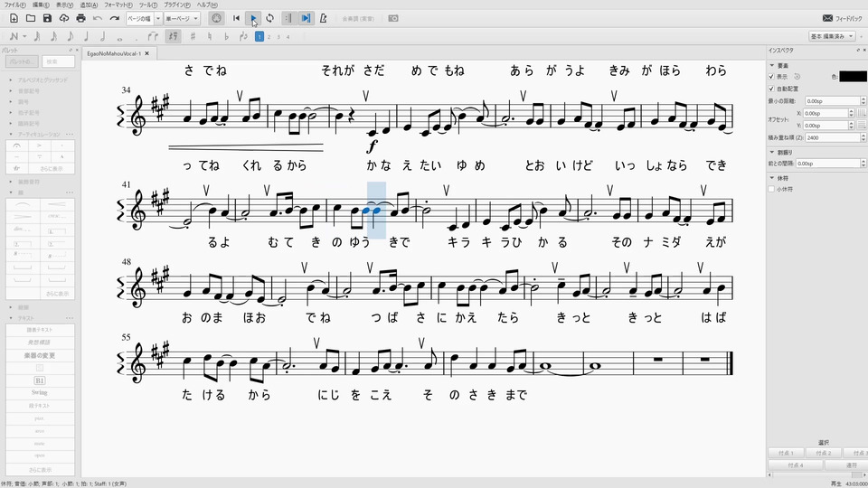The image size is (868, 488).
Task: Click Swing in the text palette
Action: pos(40,392)
